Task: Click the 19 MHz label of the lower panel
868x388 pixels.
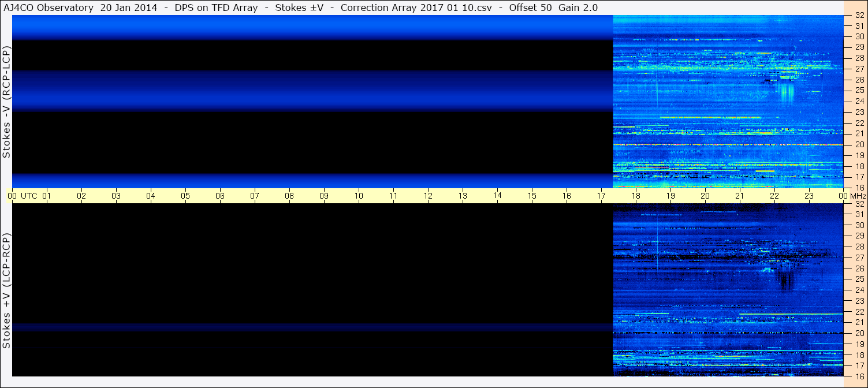Action: point(859,344)
